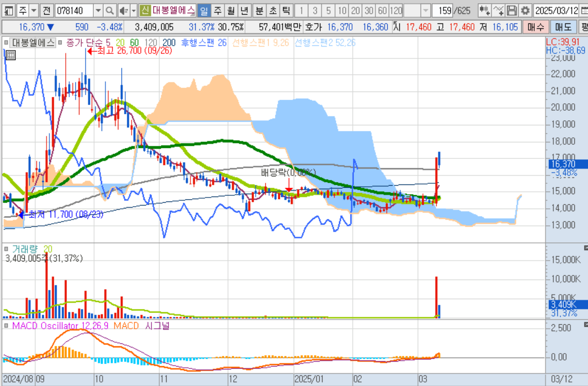The image size is (588, 386).
Task: Click the small square marker before 거래량
Action: tap(6, 249)
